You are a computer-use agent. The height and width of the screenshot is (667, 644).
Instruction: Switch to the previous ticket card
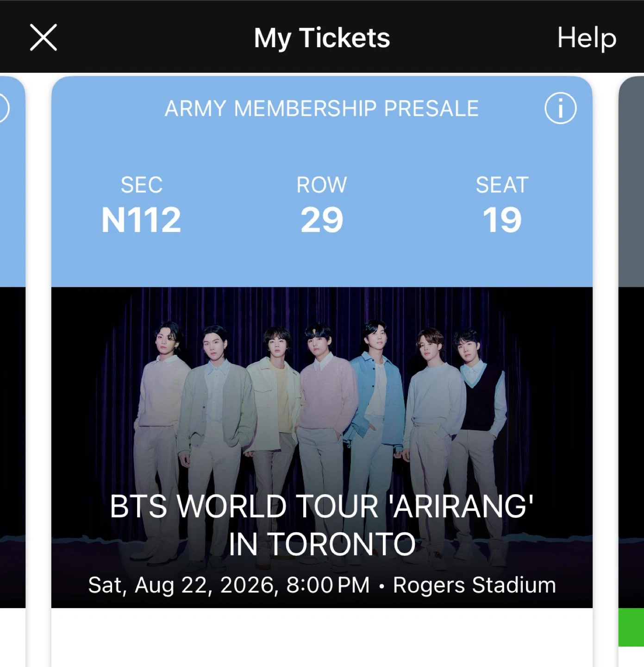(x=12, y=371)
